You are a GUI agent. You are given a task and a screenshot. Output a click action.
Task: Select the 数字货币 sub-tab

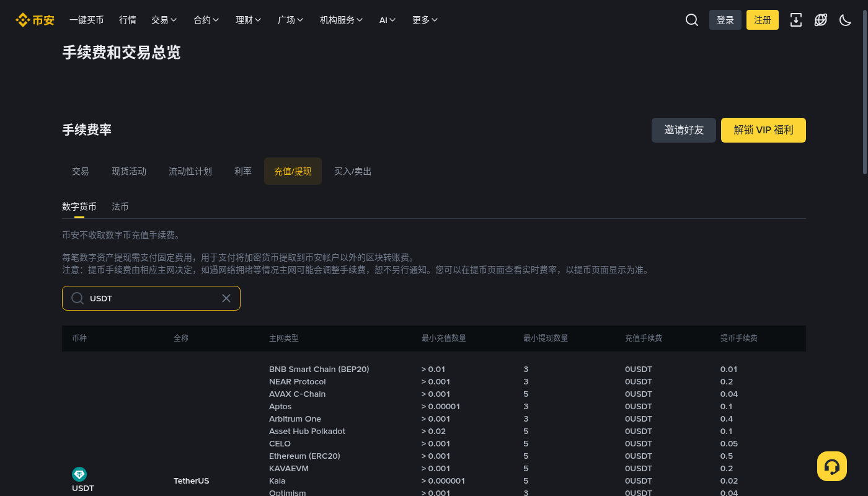click(x=79, y=206)
